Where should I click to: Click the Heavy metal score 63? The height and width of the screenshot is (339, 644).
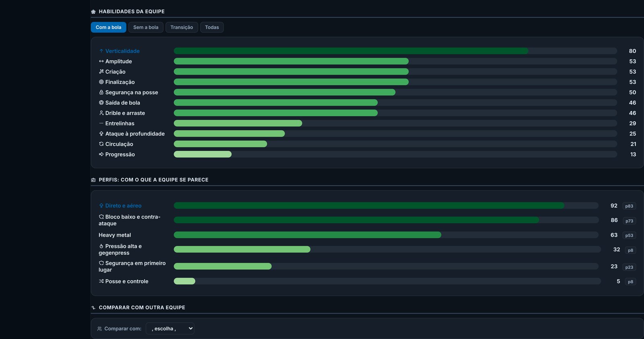[x=614, y=235]
